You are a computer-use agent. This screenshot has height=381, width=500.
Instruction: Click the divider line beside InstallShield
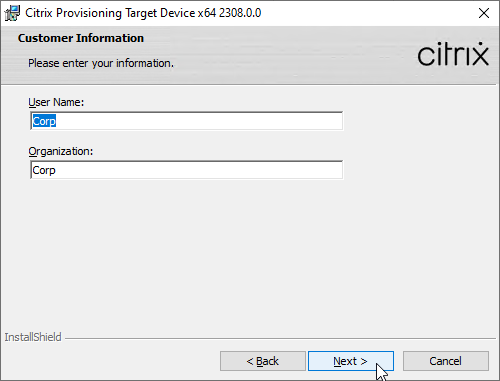pyautogui.click(x=281, y=339)
